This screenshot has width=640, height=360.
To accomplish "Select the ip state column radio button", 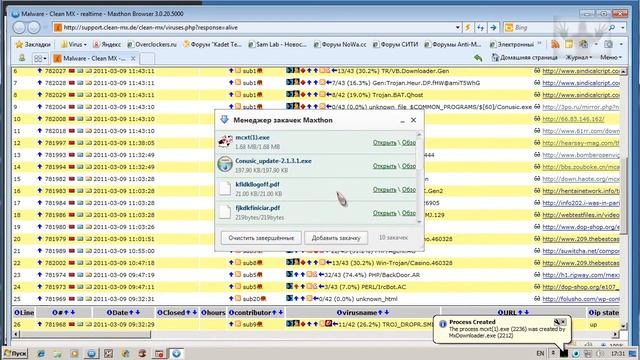I will click(591, 313).
